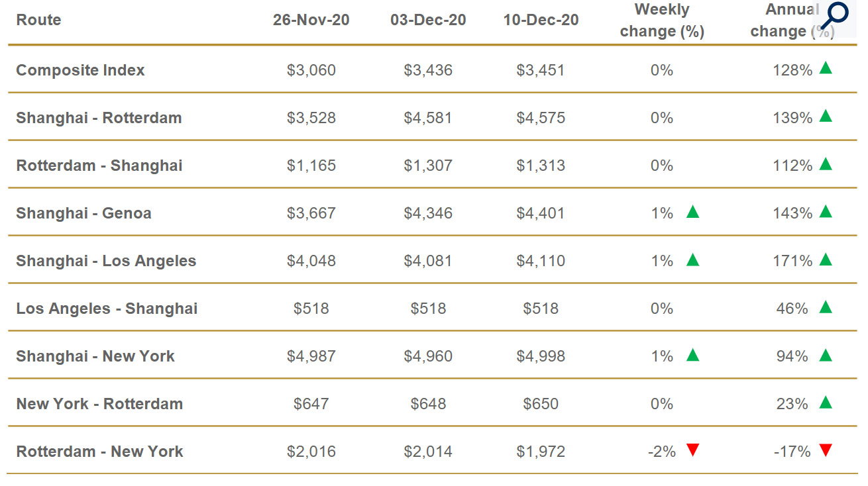Screen dimensions: 868x486
Task: Click green annual arrow for Shanghai - Rotterdam
Action: [x=825, y=117]
